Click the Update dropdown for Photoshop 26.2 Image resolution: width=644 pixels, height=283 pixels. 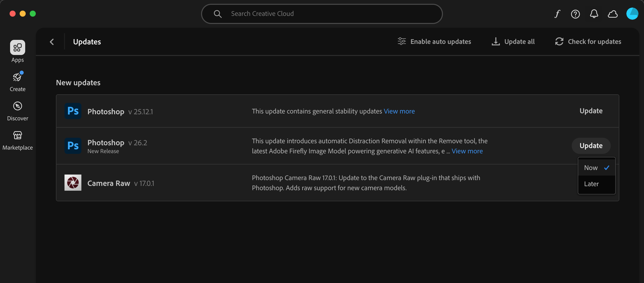[591, 146]
